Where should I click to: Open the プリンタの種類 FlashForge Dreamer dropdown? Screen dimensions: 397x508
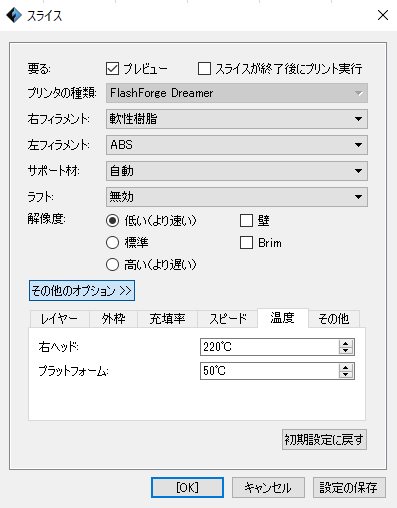pyautogui.click(x=237, y=93)
